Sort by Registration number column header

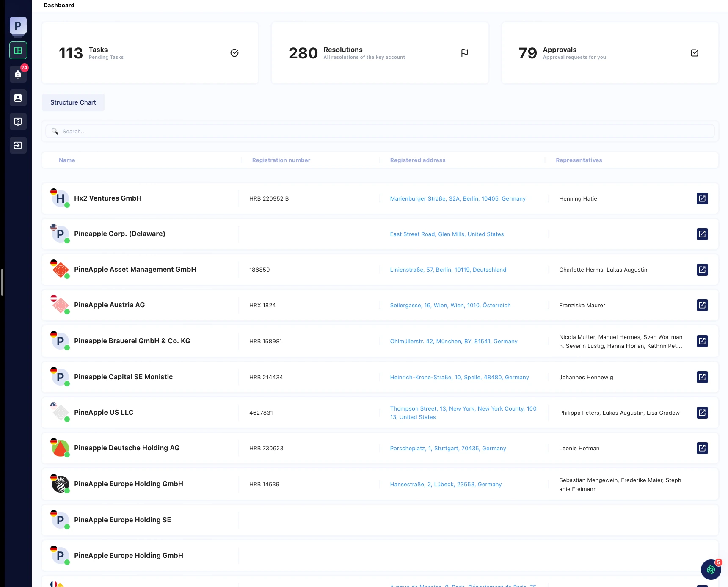coord(281,160)
